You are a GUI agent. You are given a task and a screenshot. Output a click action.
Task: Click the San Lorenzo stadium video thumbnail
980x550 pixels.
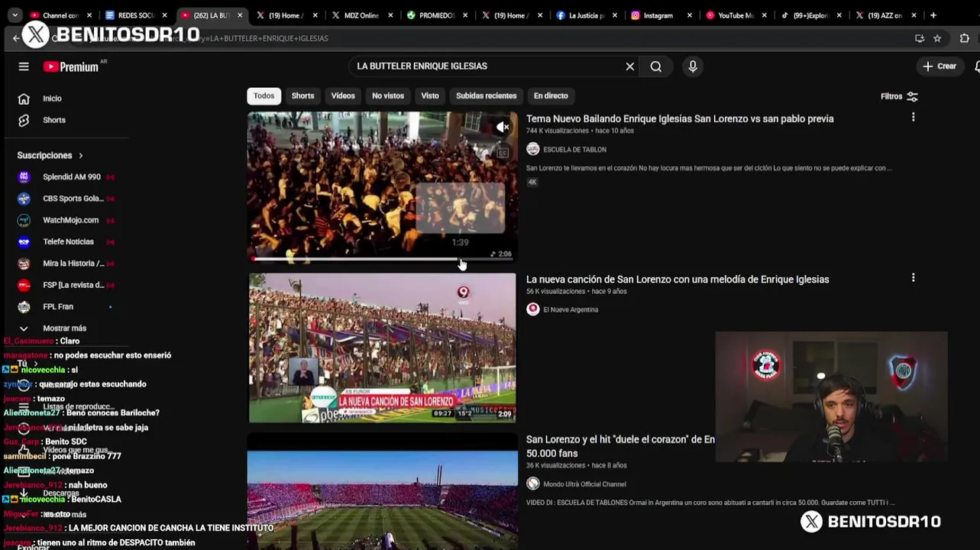pyautogui.click(x=382, y=492)
